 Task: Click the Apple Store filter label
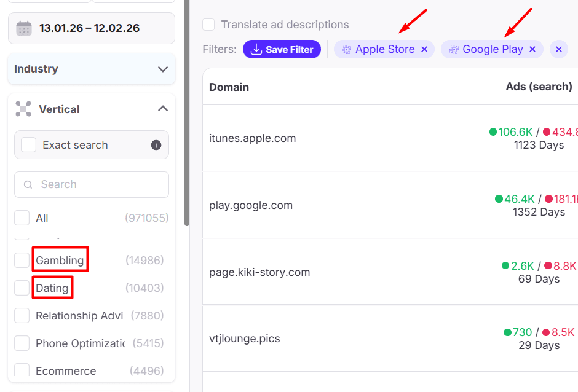(385, 49)
